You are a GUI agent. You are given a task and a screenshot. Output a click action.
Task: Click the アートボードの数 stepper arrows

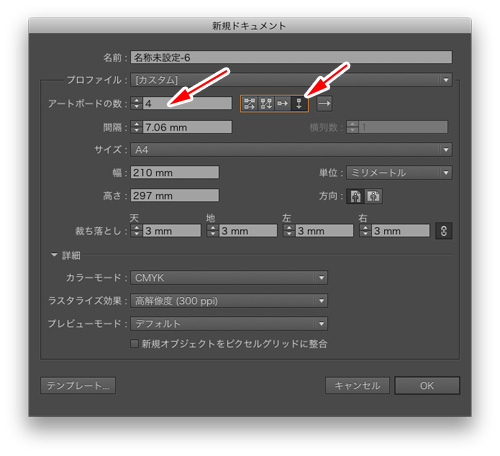136,103
